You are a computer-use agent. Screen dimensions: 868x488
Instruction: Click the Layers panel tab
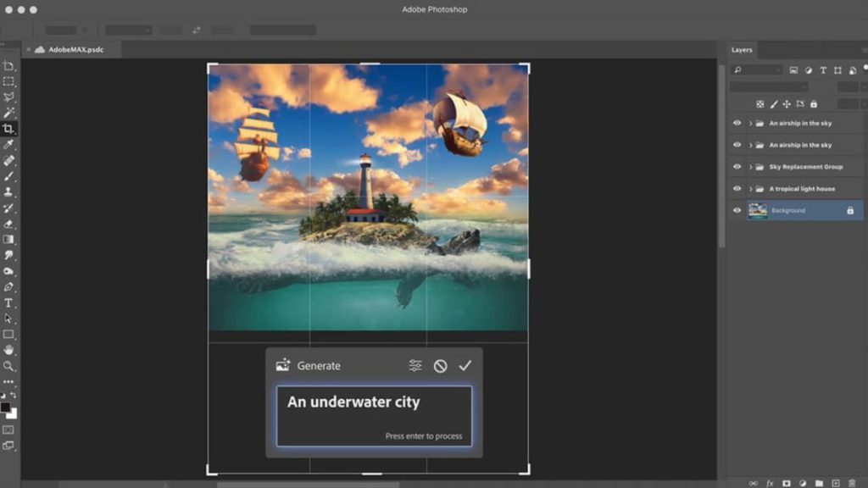(x=741, y=49)
